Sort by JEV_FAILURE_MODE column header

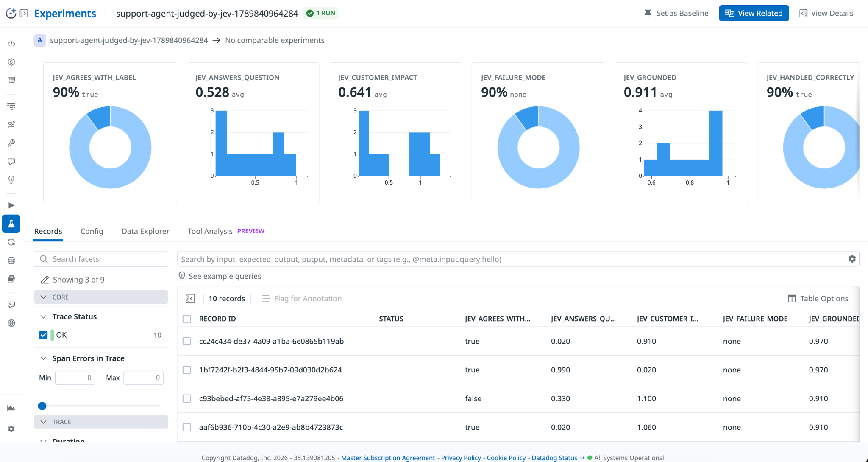click(x=755, y=319)
